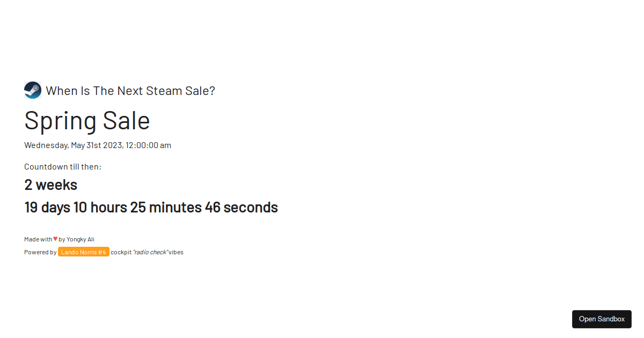This screenshot has height=338, width=644.
Task: Click "19 days" in the countdown
Action: pos(47,207)
